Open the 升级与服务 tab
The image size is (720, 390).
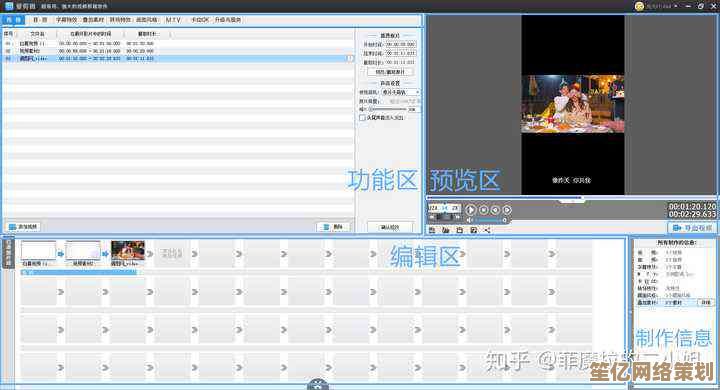click(x=228, y=20)
